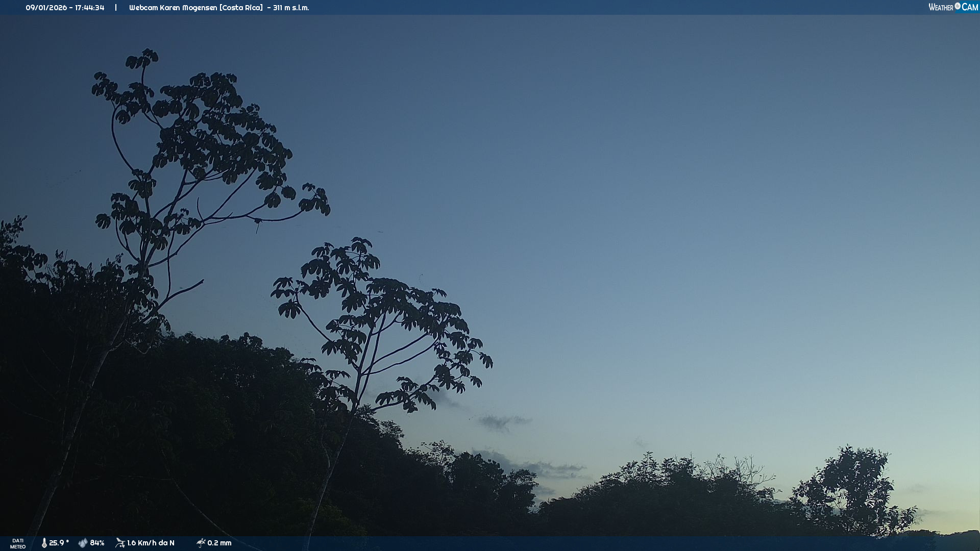Click the wind anemometer icon

click(120, 543)
